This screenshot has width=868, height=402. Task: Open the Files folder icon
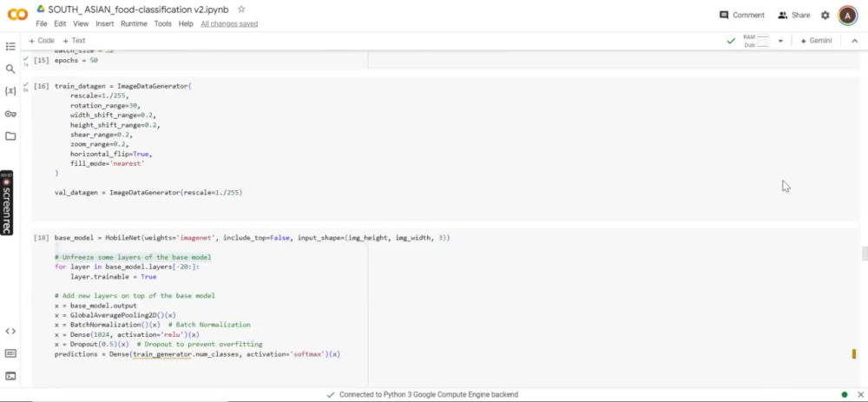pos(10,136)
